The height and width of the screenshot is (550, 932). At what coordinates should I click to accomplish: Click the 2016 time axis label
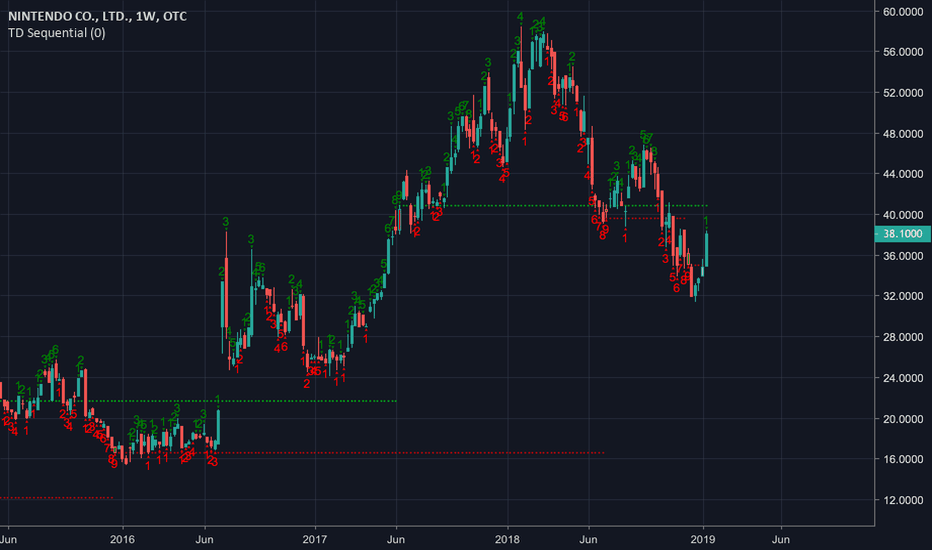122,539
